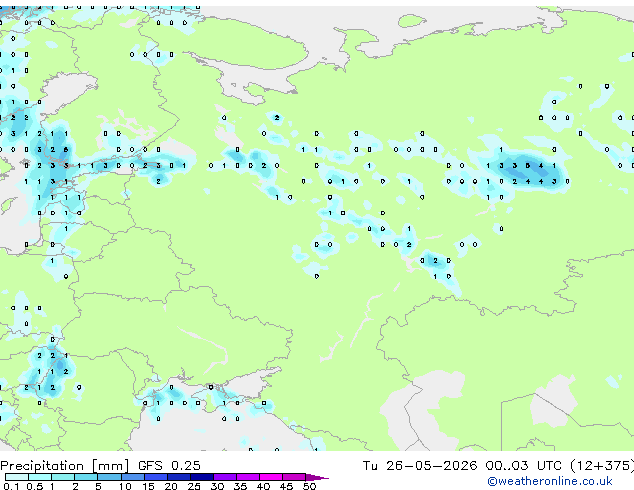Click the 'Precipitation [mm]' title text

(x=65, y=466)
